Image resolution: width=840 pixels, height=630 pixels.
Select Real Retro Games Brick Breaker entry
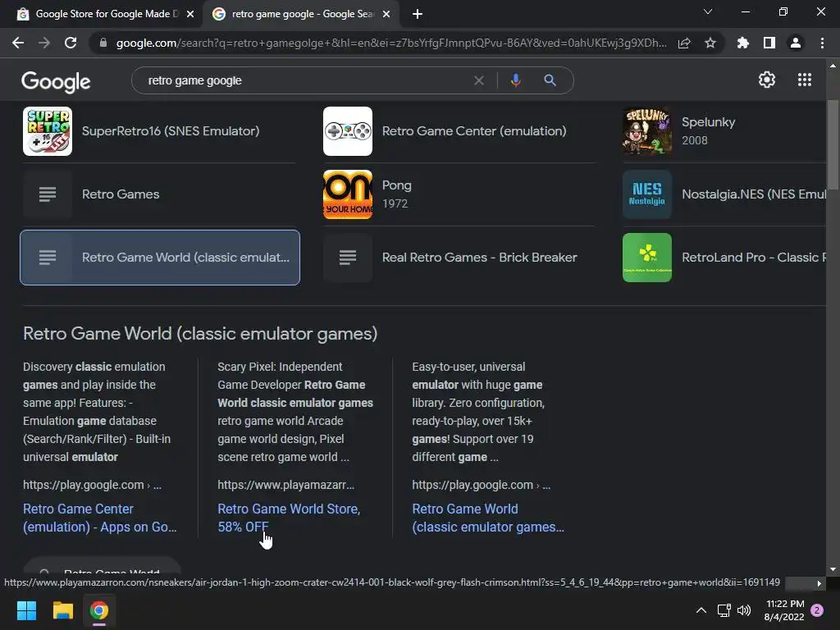[x=459, y=258]
